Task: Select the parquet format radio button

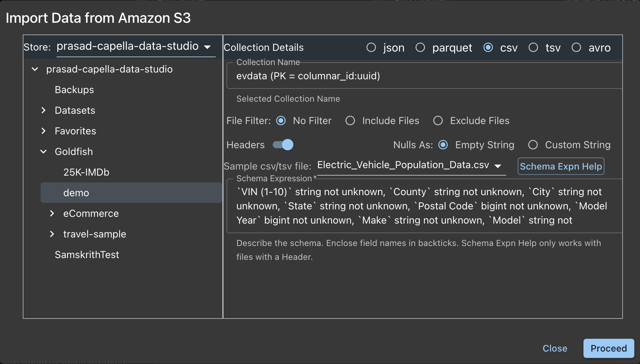Action: [x=420, y=47]
